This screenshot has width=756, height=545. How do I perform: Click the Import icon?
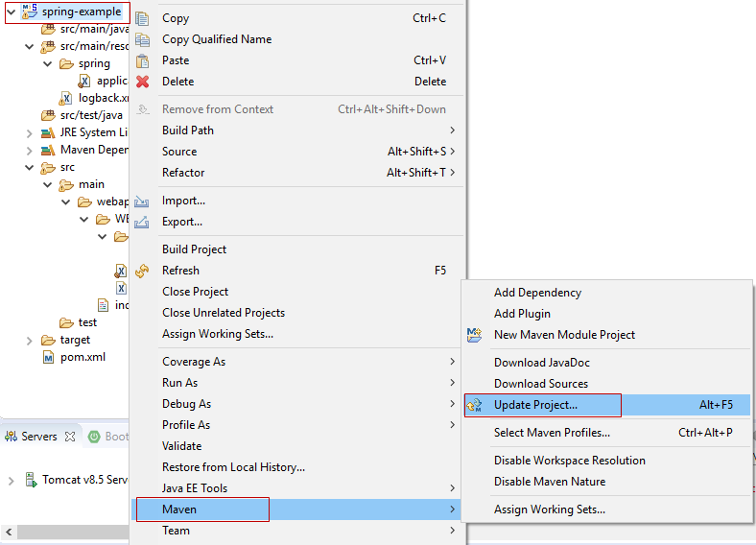point(141,201)
